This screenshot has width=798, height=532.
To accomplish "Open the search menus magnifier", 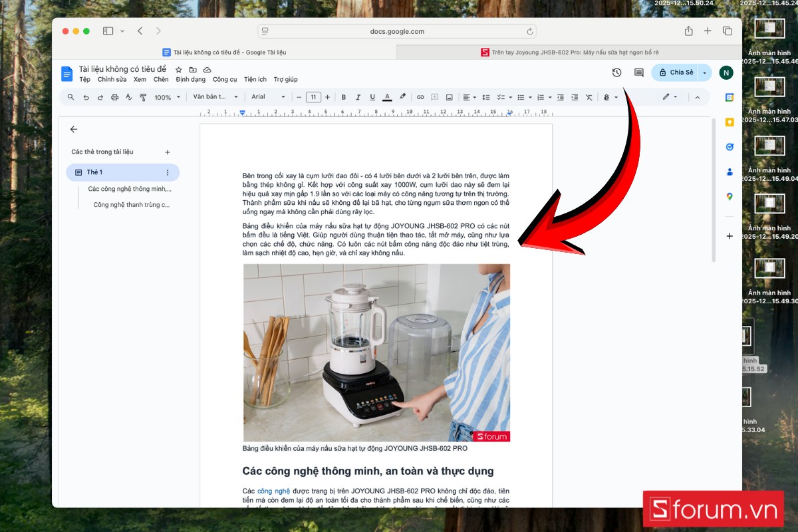I will click(71, 97).
